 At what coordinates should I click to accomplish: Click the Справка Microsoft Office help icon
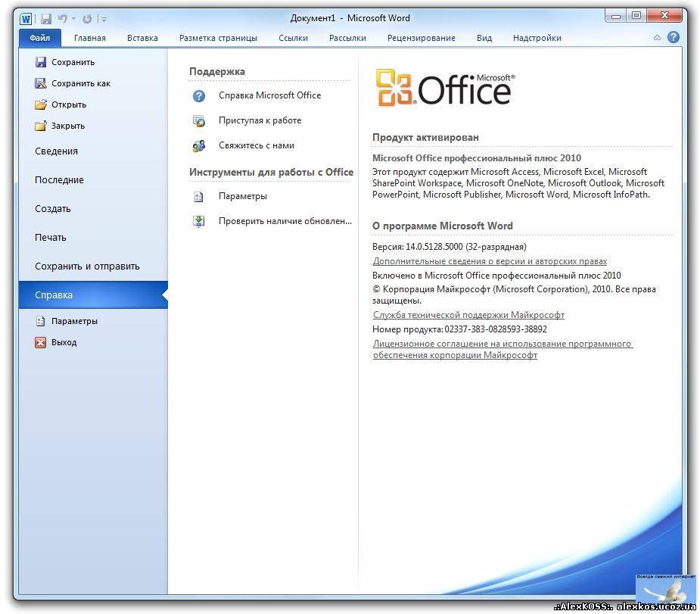coord(199,95)
